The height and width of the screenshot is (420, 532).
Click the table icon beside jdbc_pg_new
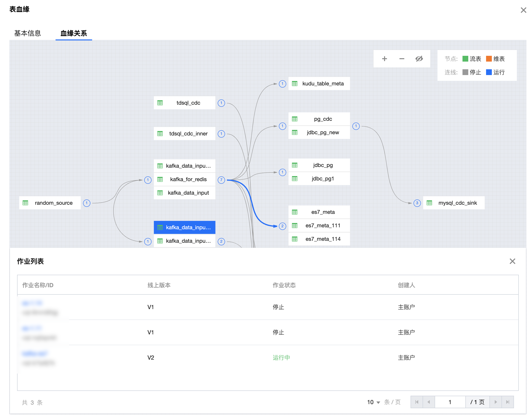click(295, 133)
